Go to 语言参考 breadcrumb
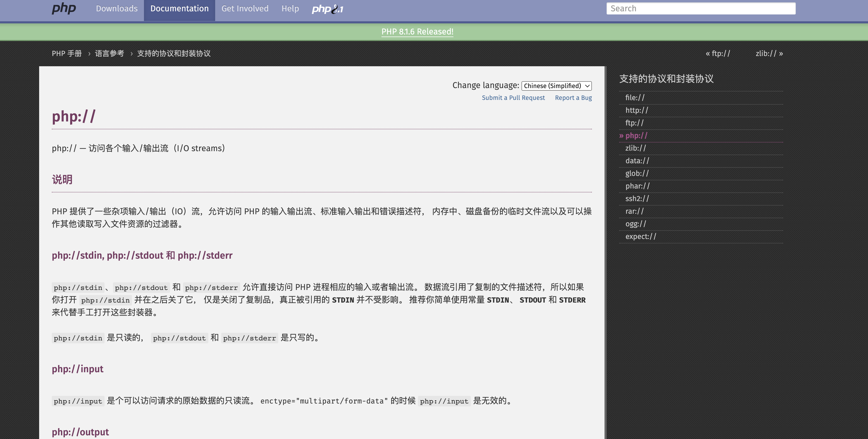 pyautogui.click(x=109, y=54)
